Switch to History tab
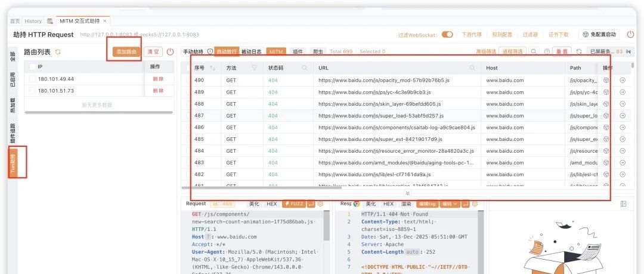 tap(33, 21)
